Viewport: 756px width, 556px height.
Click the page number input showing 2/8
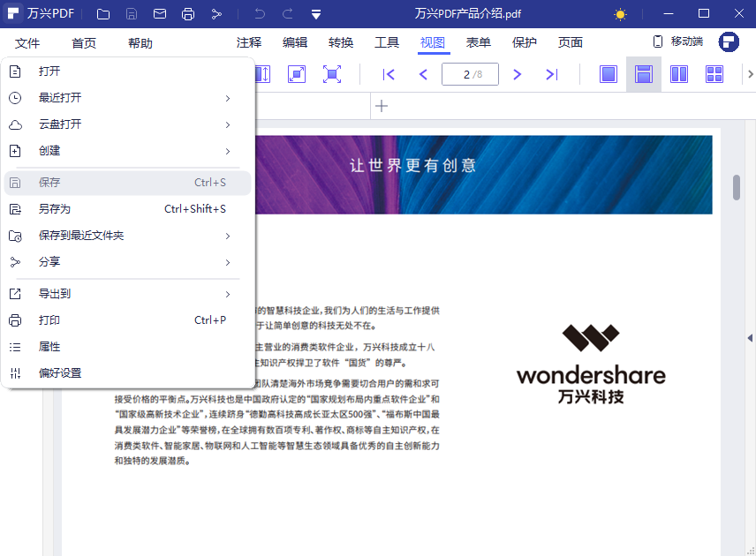(470, 74)
